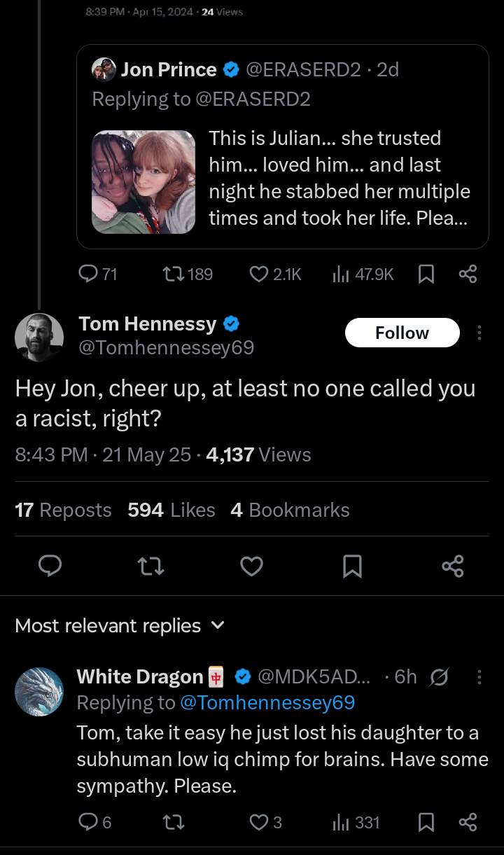Viewport: 504px width, 855px height.
Task: Bookmark Tom Hennessy's main post
Action: coord(352,566)
